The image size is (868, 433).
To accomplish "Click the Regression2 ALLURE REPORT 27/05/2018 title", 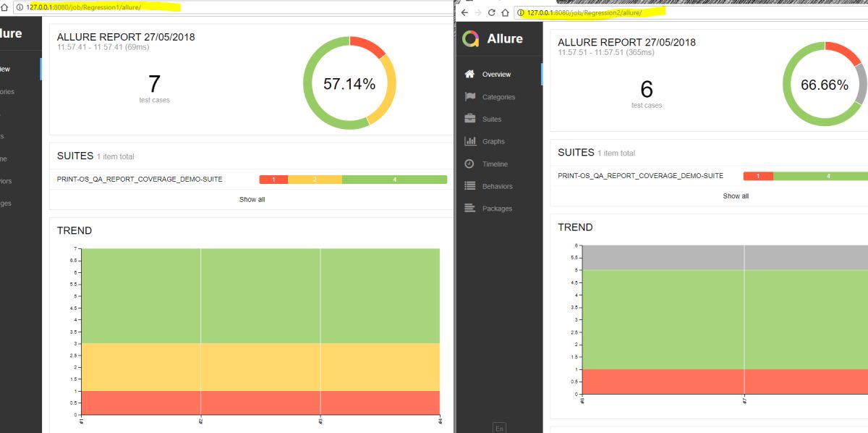I will click(626, 42).
